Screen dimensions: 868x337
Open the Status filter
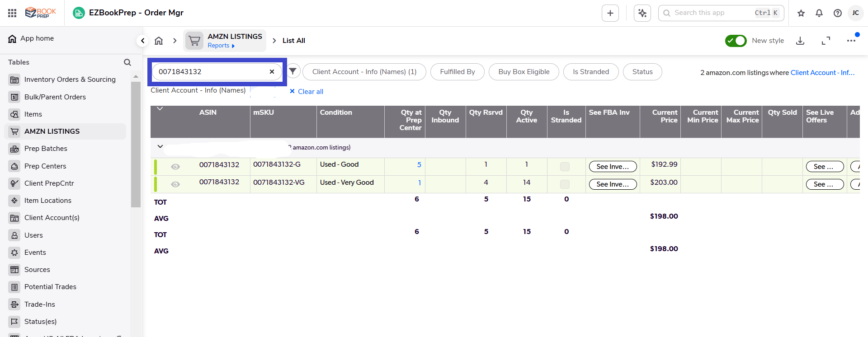[x=642, y=72]
